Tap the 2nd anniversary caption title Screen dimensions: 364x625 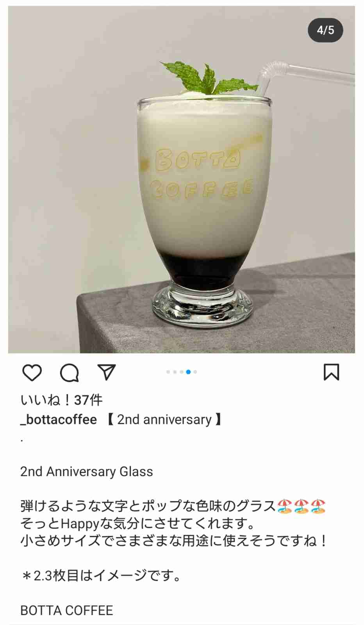click(164, 420)
